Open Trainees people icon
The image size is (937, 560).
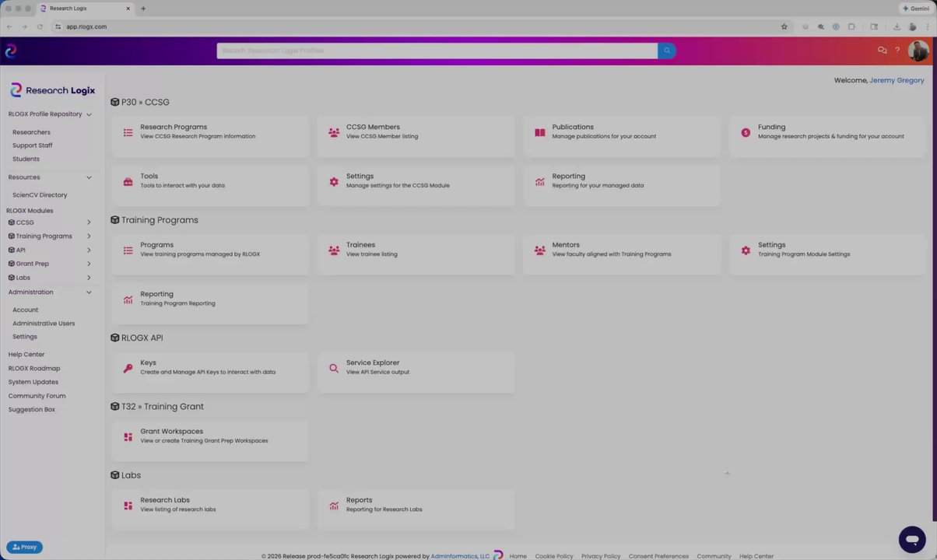334,250
